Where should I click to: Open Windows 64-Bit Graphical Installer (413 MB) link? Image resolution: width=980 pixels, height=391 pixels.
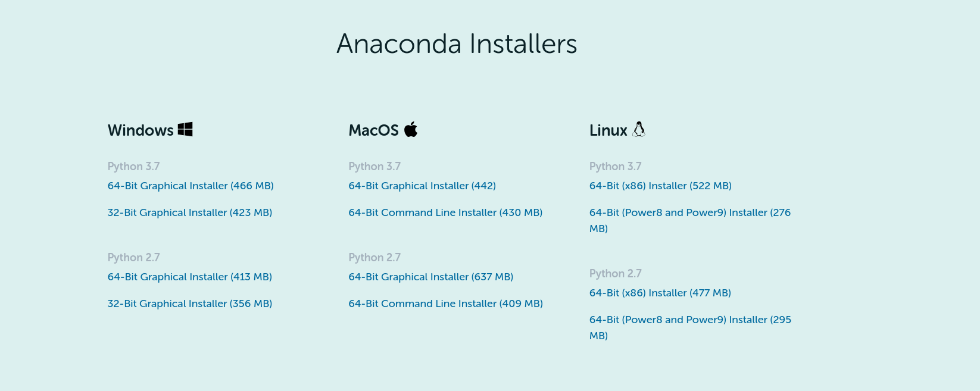189,277
